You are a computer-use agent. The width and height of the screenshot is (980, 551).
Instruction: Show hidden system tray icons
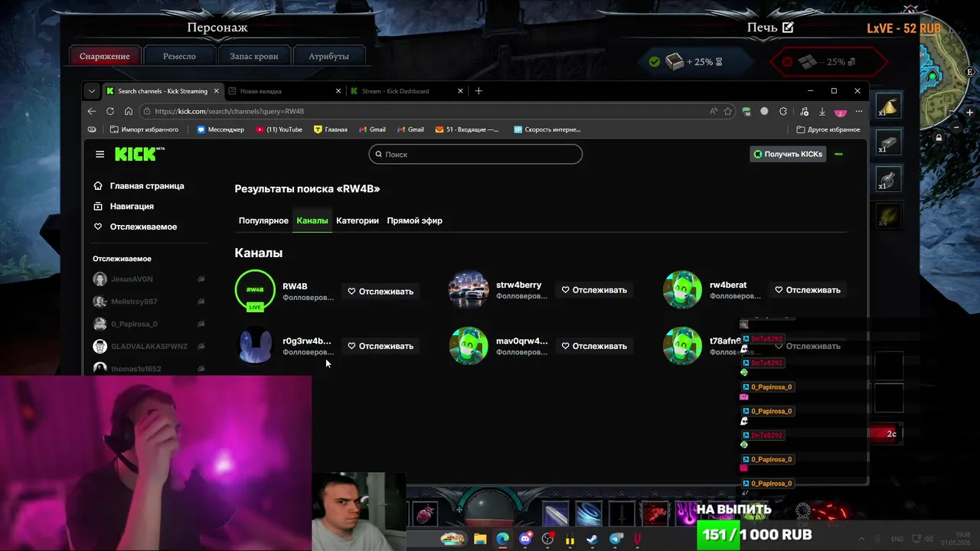pyautogui.click(x=861, y=539)
